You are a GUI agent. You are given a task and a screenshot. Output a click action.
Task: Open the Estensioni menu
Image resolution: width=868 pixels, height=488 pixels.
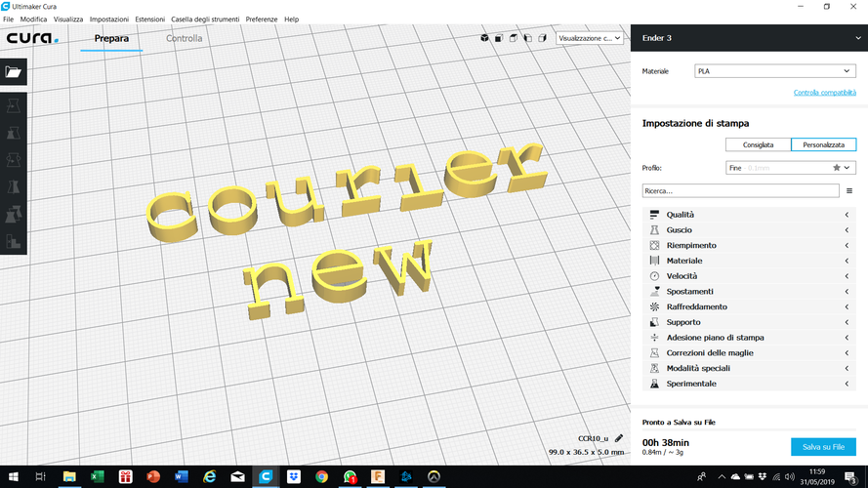coord(150,19)
